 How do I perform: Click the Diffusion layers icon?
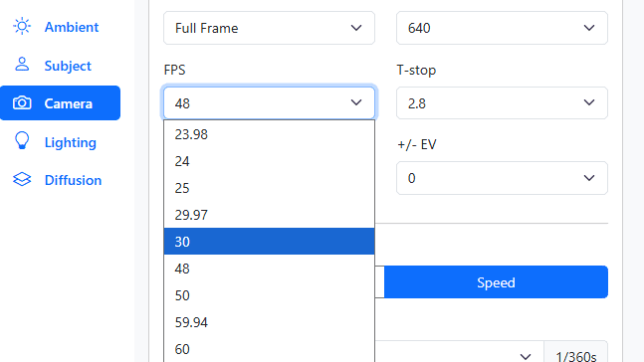click(x=22, y=179)
